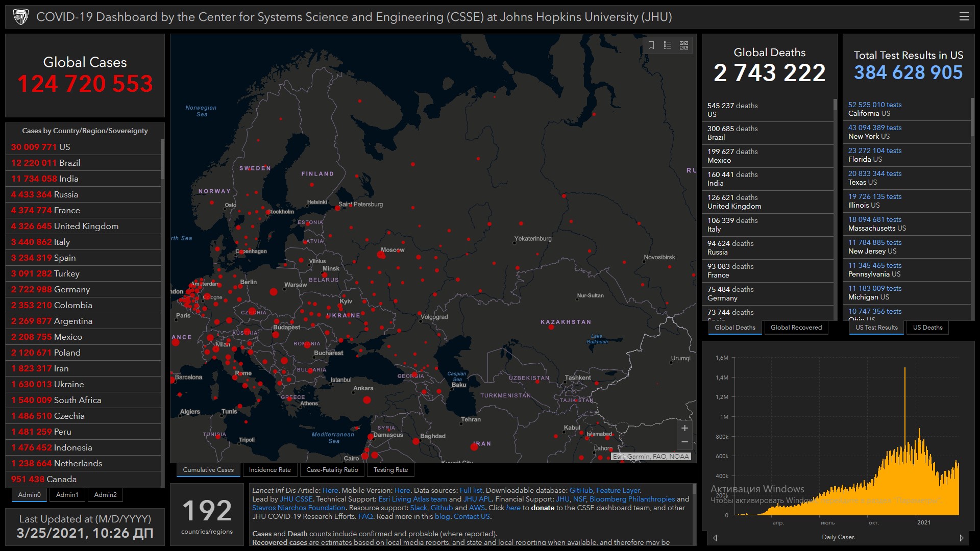This screenshot has height=551, width=980.
Task: Switch to the US Deaths tab
Action: [927, 328]
